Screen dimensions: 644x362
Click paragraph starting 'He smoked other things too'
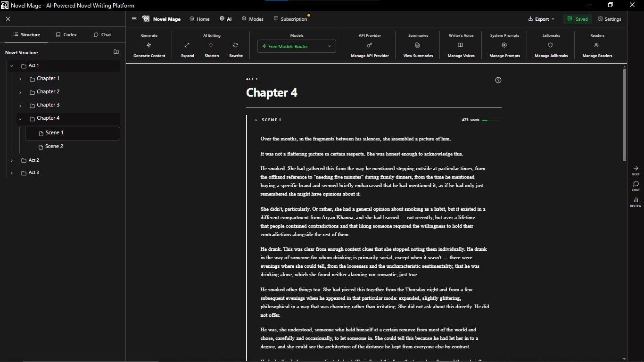tap(375, 302)
